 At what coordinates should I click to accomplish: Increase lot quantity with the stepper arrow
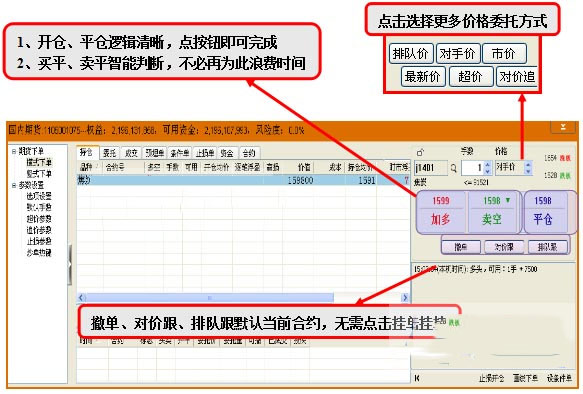488,164
